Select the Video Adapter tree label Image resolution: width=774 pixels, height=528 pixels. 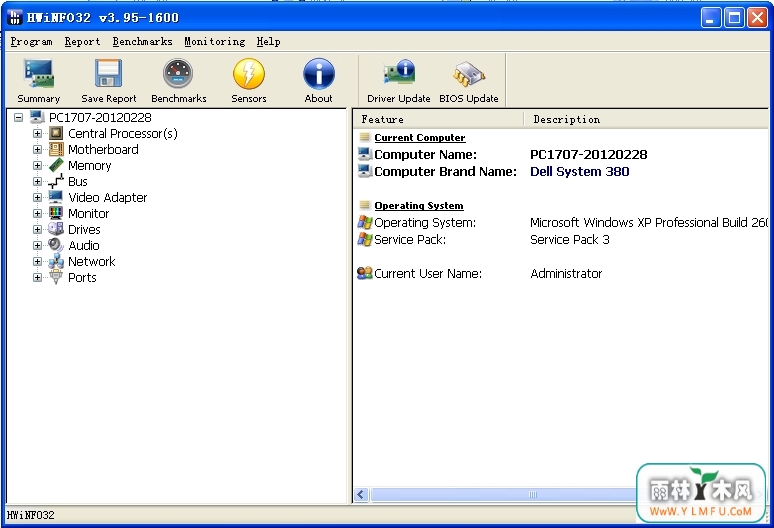pyautogui.click(x=108, y=197)
